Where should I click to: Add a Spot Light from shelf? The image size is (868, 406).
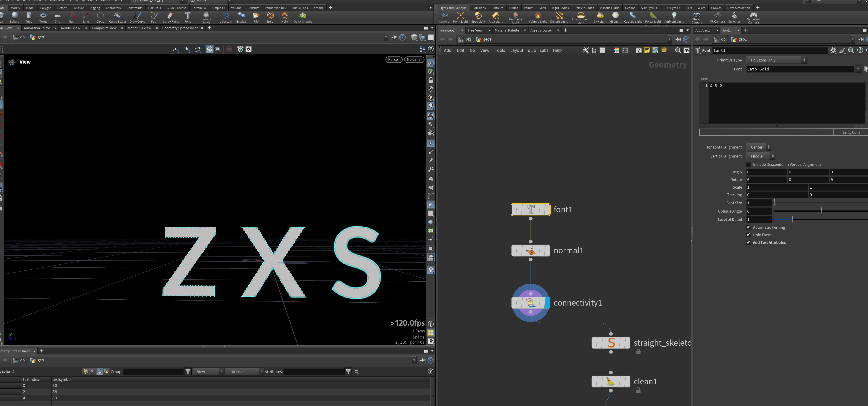click(478, 17)
